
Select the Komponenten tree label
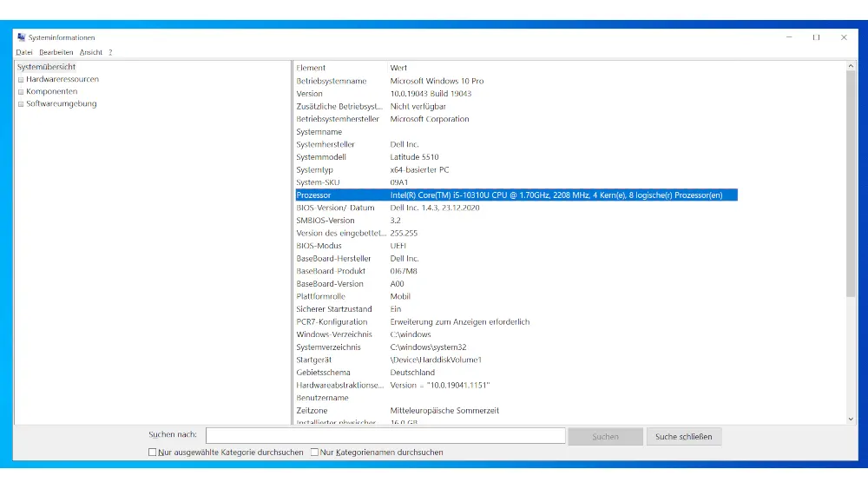click(x=51, y=91)
